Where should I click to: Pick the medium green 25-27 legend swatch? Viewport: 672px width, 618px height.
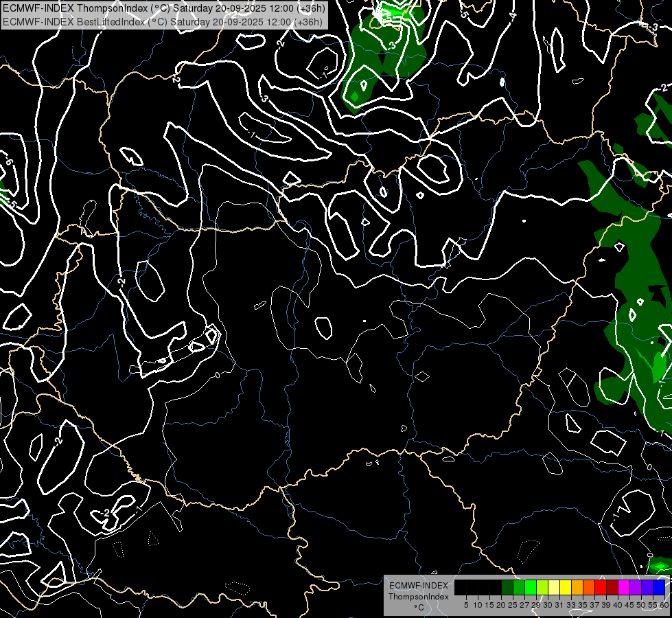click(518, 587)
